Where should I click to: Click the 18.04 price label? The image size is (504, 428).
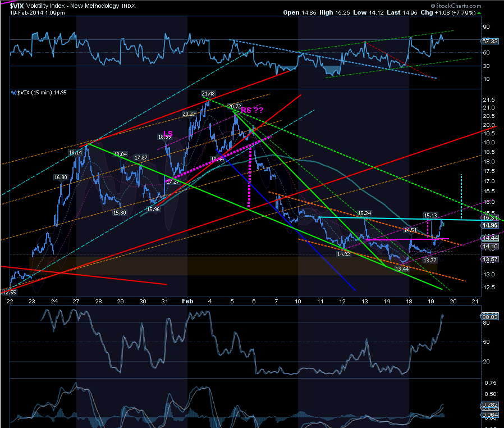point(121,154)
